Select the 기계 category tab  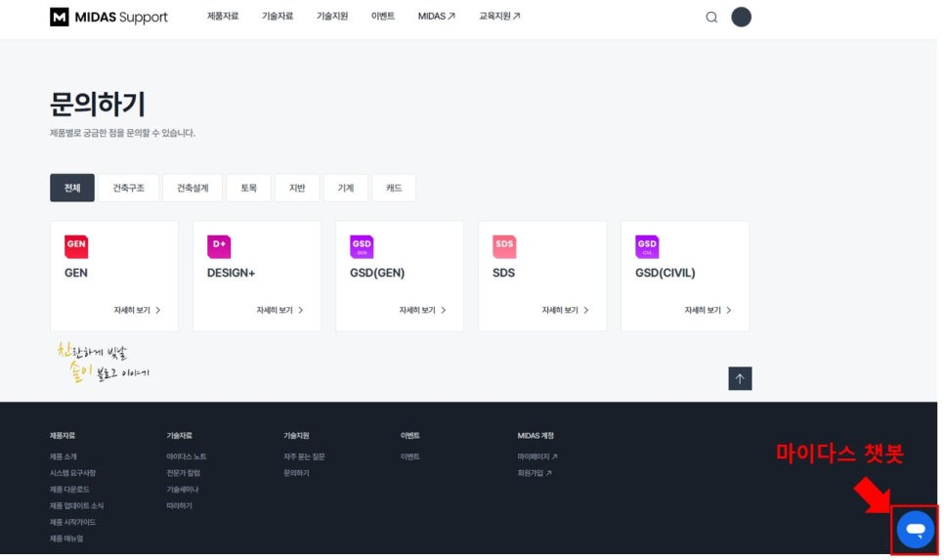tap(346, 188)
